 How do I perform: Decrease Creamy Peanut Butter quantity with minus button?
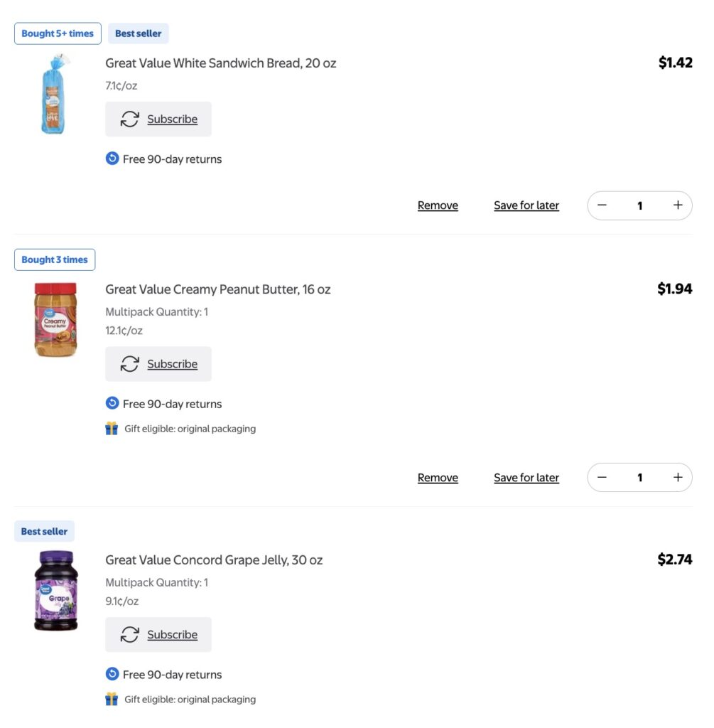click(602, 477)
